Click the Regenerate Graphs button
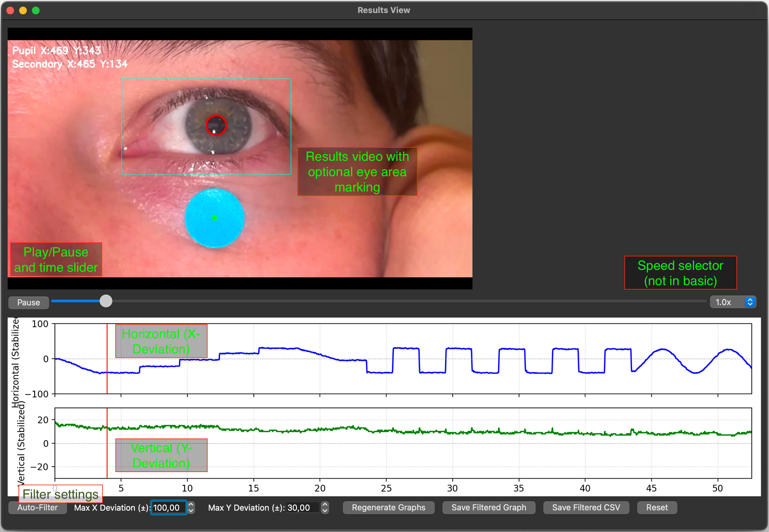This screenshot has width=769, height=532. pyautogui.click(x=388, y=507)
